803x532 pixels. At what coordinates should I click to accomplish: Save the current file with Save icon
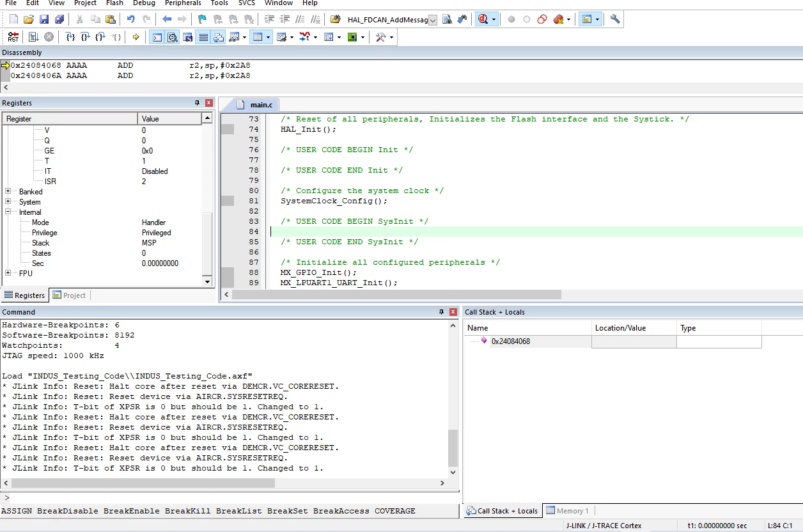click(x=44, y=19)
